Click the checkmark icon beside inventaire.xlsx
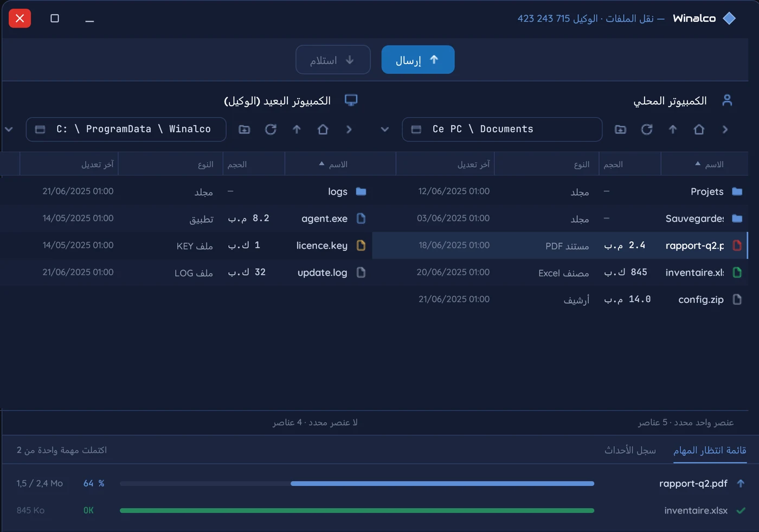Viewport: 759px width, 532px height. pos(741,510)
